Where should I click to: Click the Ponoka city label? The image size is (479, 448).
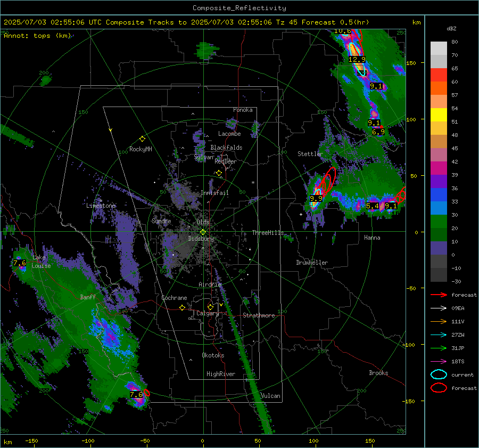click(x=243, y=110)
